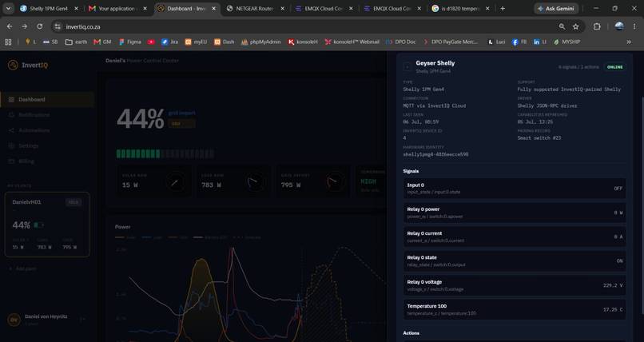
Task: Click the zoom magnifier icon in address bar
Action: pyautogui.click(x=562, y=26)
